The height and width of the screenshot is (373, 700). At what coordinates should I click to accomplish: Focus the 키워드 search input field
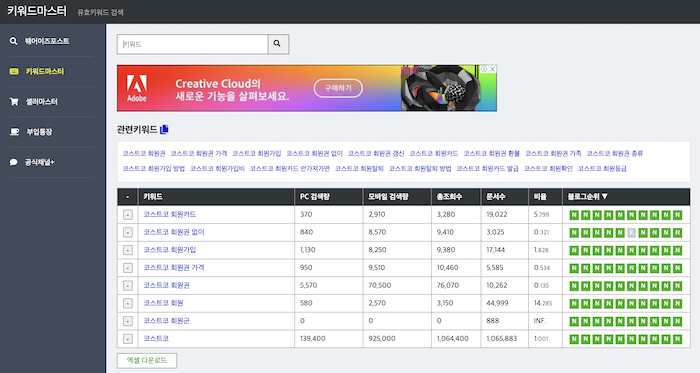(192, 44)
